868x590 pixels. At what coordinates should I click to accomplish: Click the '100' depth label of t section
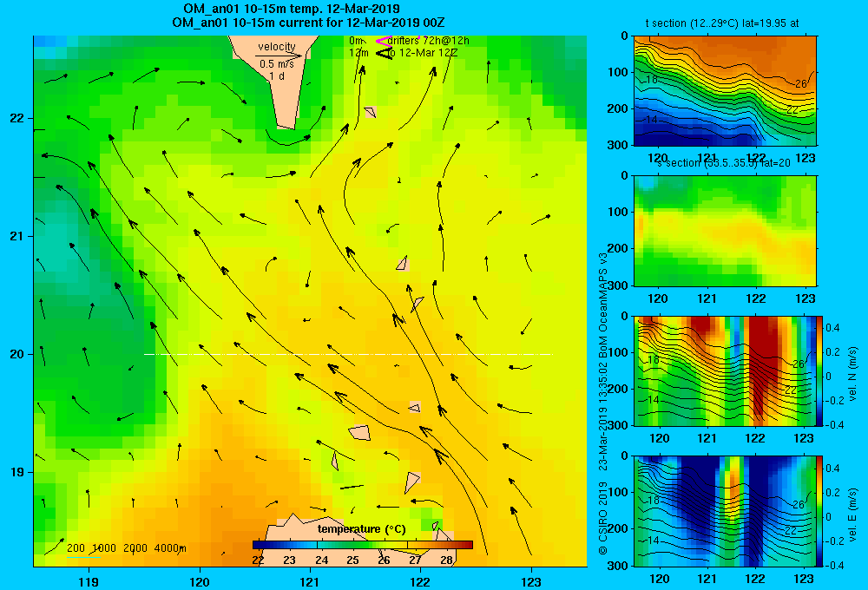(617, 72)
